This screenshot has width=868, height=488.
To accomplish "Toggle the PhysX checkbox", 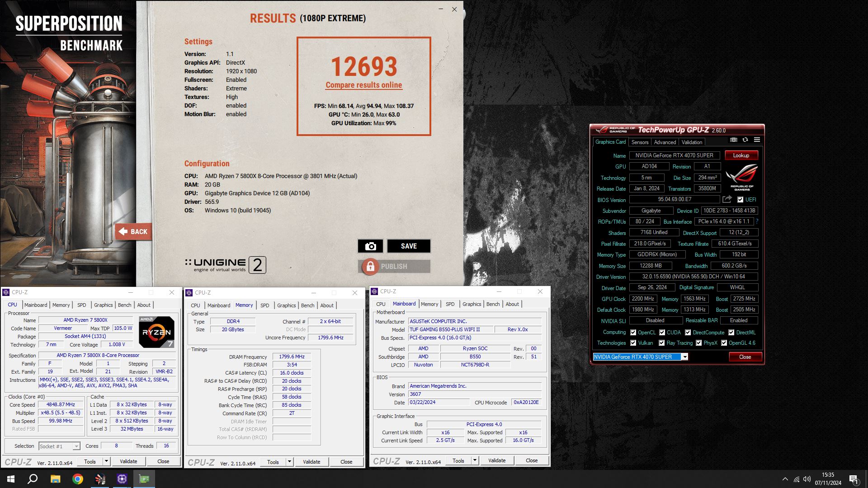I will click(x=698, y=343).
